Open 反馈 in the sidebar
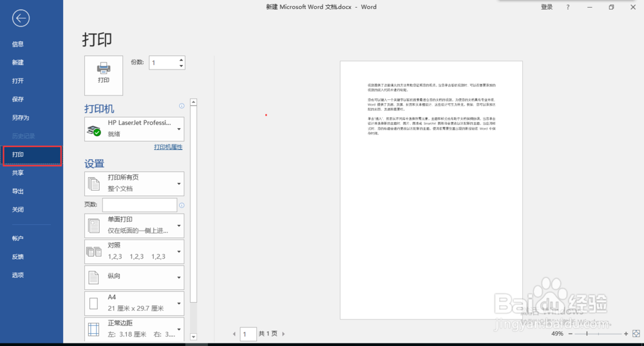The height and width of the screenshot is (346, 644). pos(17,257)
